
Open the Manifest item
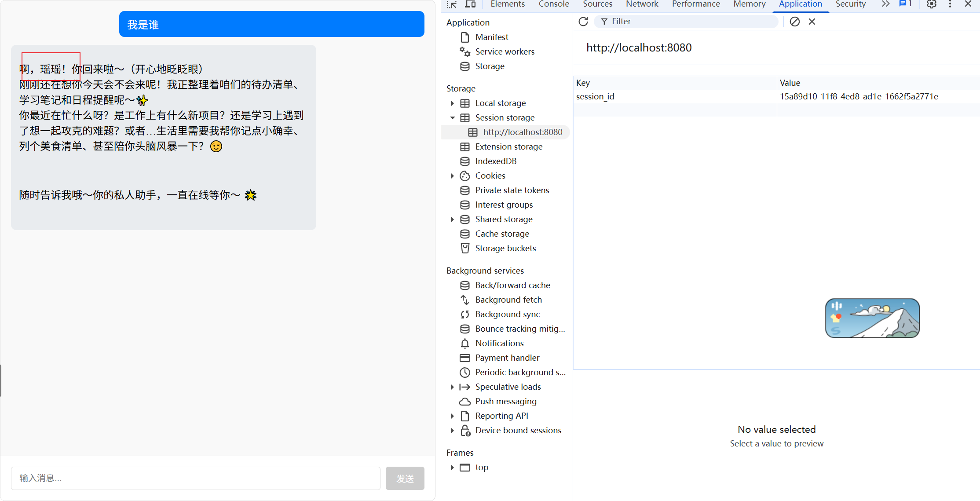click(491, 37)
